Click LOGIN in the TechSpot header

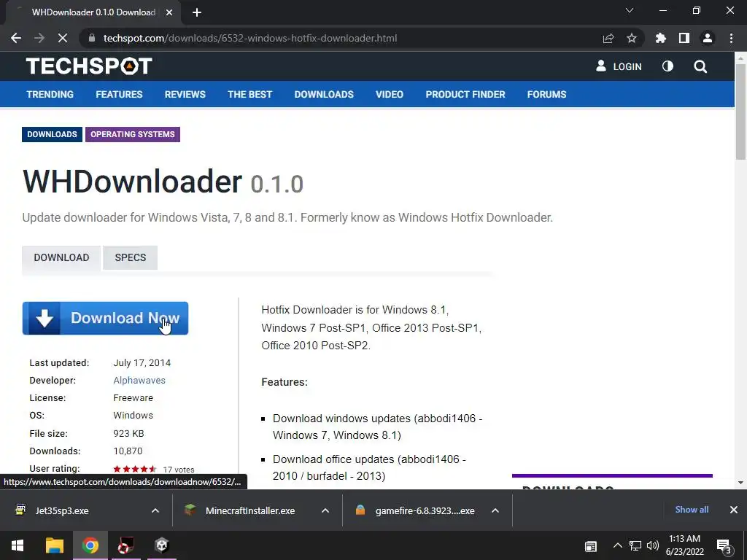click(619, 66)
